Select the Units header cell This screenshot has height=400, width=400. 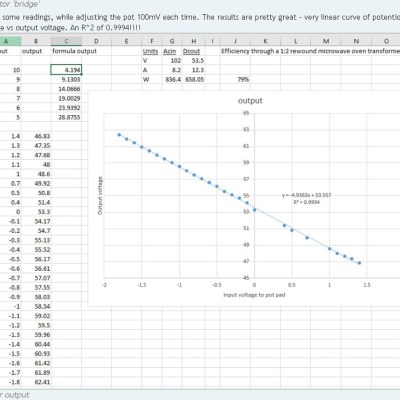(x=150, y=51)
